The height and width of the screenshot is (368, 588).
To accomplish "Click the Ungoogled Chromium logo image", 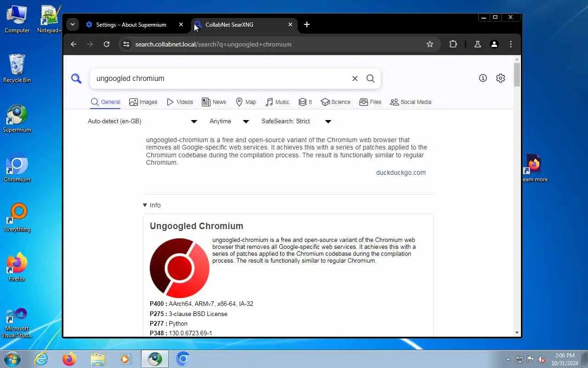I will point(180,268).
